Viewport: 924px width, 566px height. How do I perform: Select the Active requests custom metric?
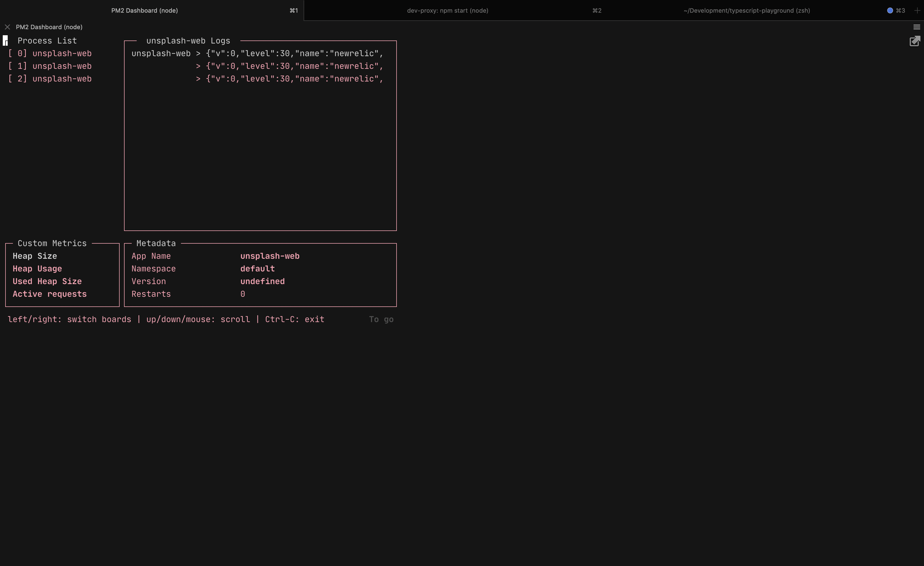click(x=49, y=294)
